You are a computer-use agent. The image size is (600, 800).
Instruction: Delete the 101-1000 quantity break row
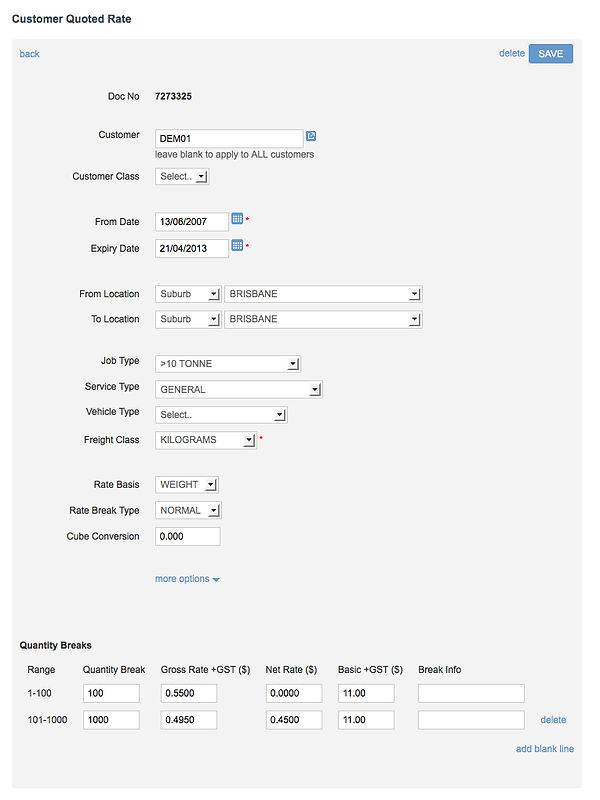tap(553, 720)
